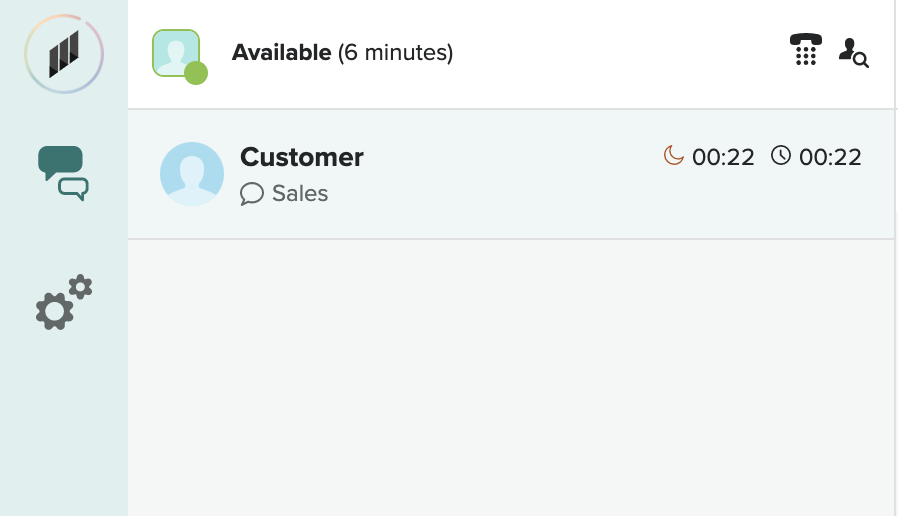898x516 pixels.
Task: Open the Customer conversation by name
Action: click(x=302, y=157)
